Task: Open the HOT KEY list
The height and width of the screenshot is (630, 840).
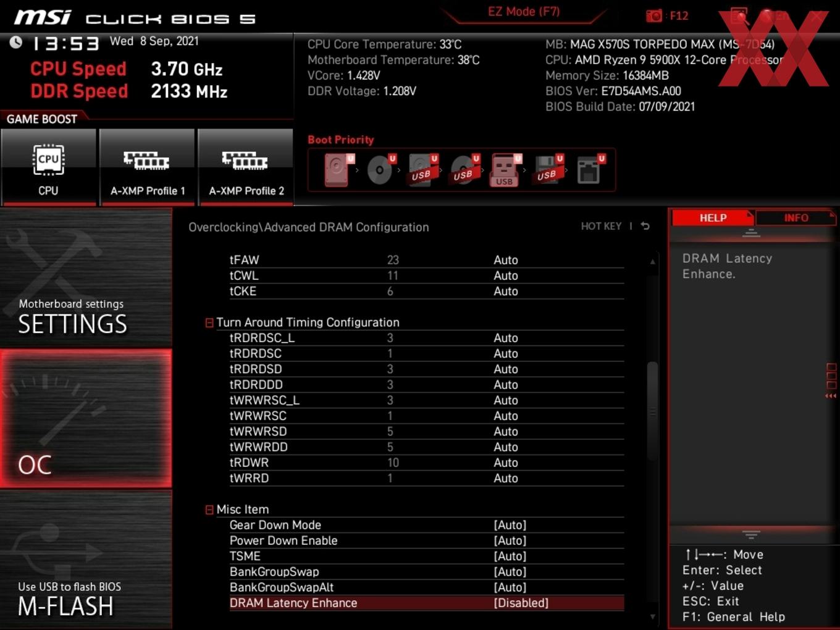Action: click(x=601, y=226)
